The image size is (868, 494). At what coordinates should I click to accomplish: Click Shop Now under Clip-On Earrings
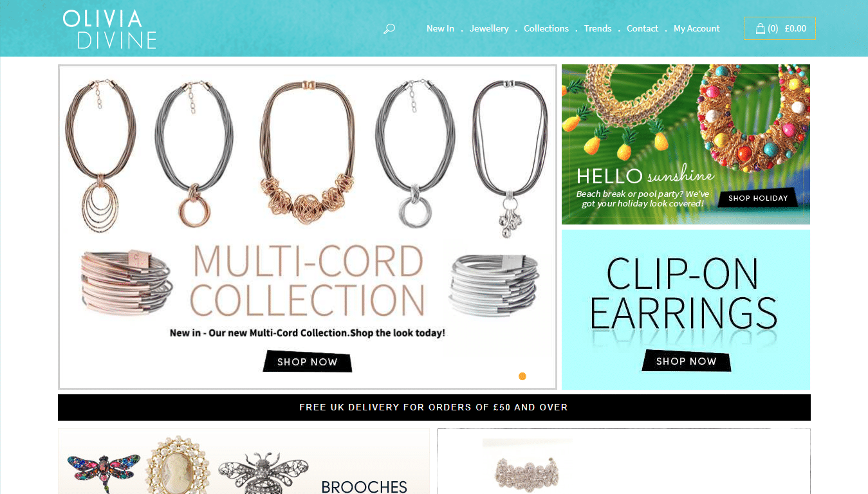pyautogui.click(x=687, y=361)
